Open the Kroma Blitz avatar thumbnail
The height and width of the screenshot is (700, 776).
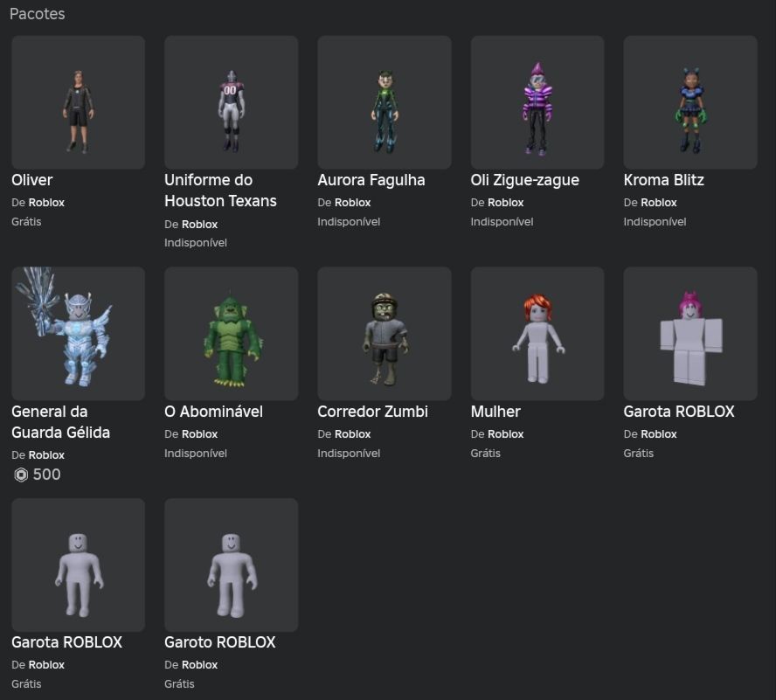(x=690, y=102)
